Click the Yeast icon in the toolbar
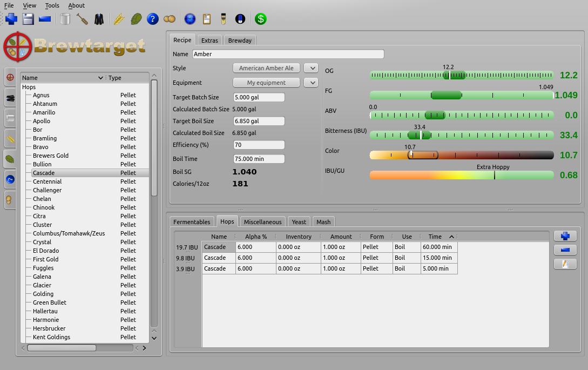Viewport: 588px width, 370px height. pos(170,19)
